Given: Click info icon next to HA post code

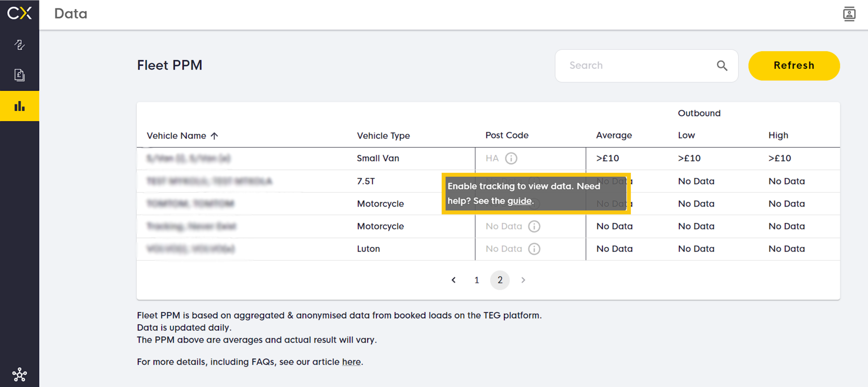Looking at the screenshot, I should [511, 158].
